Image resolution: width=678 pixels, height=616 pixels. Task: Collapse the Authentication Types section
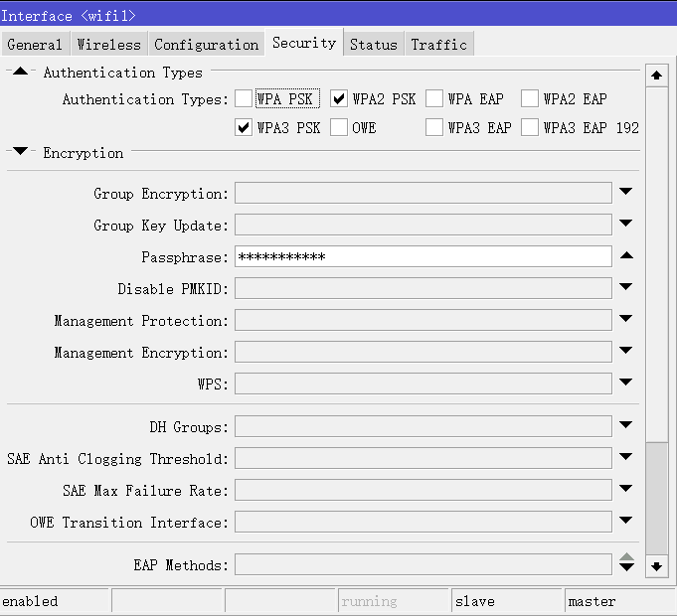pyautogui.click(x=21, y=73)
